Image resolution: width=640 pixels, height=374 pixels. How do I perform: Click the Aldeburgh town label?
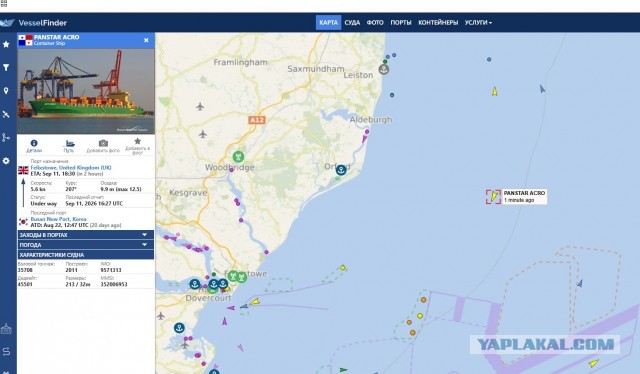tap(371, 120)
